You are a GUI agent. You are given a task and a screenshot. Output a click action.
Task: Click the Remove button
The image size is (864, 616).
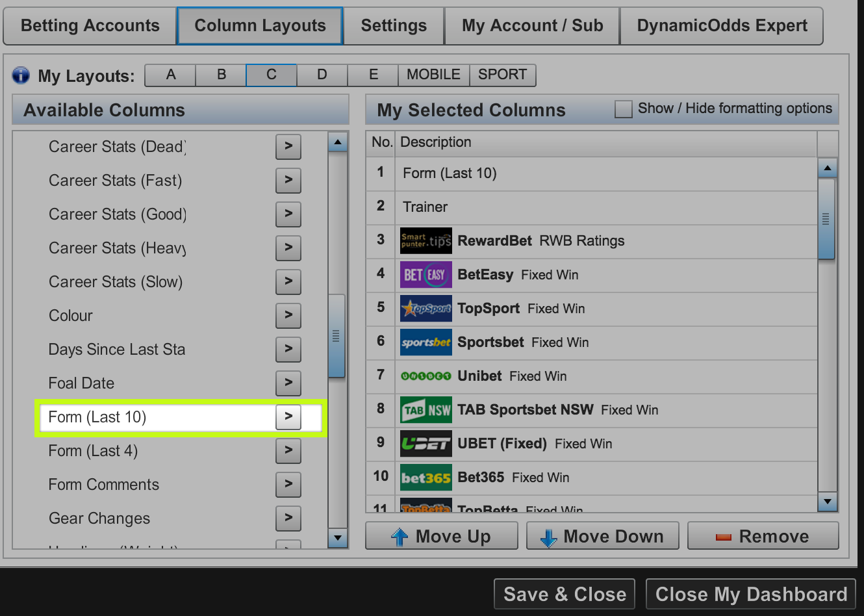[763, 536]
